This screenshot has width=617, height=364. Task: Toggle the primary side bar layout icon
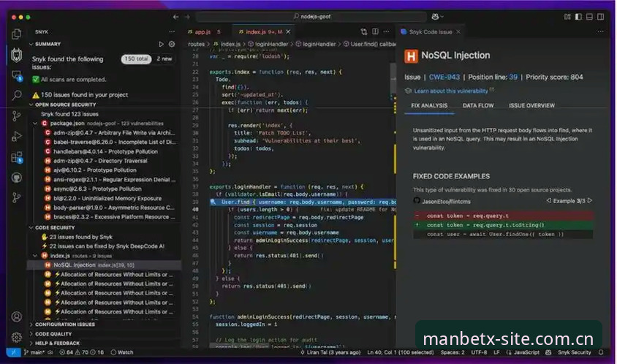(578, 17)
